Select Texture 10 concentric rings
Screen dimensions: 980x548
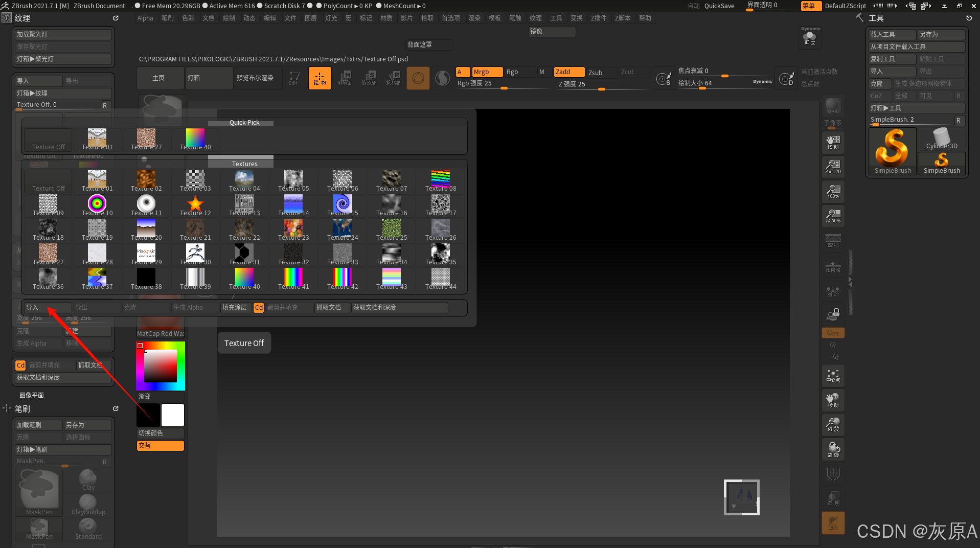pyautogui.click(x=97, y=206)
